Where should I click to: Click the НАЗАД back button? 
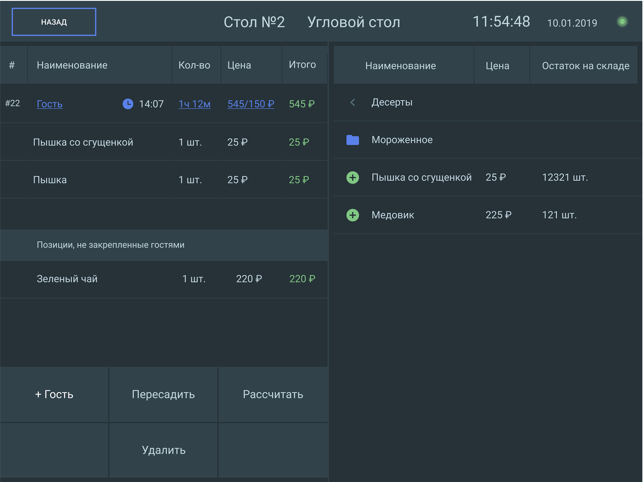pos(54,22)
